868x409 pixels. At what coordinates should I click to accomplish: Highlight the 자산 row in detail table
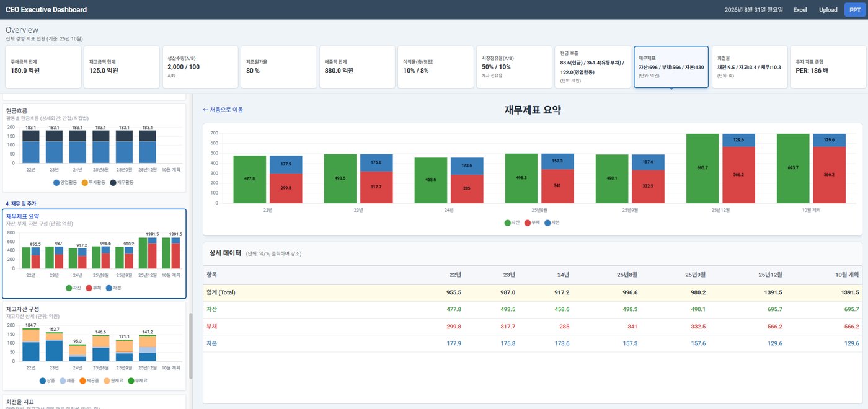click(533, 309)
